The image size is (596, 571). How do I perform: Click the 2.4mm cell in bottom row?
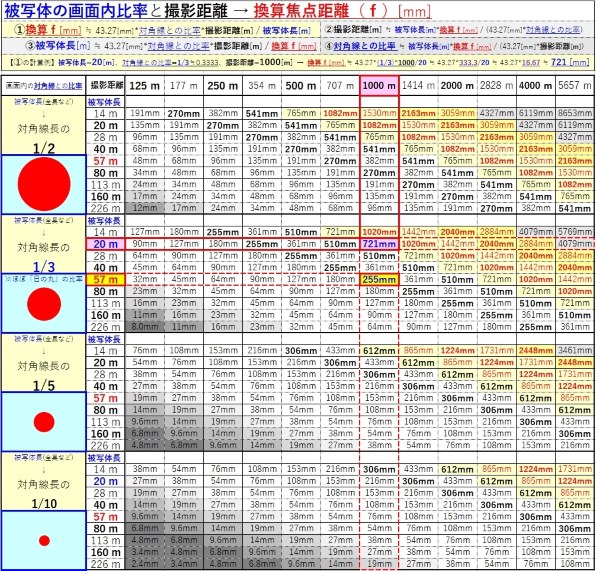point(145,564)
